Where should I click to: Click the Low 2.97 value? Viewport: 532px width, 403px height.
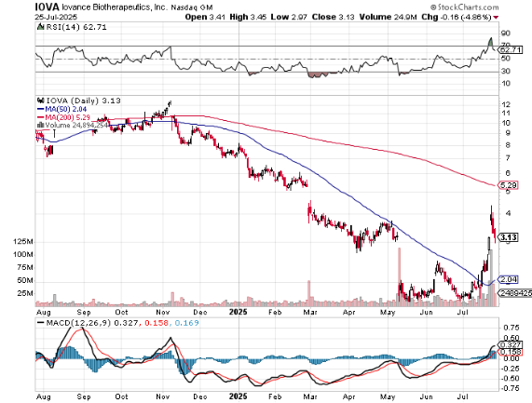click(289, 17)
